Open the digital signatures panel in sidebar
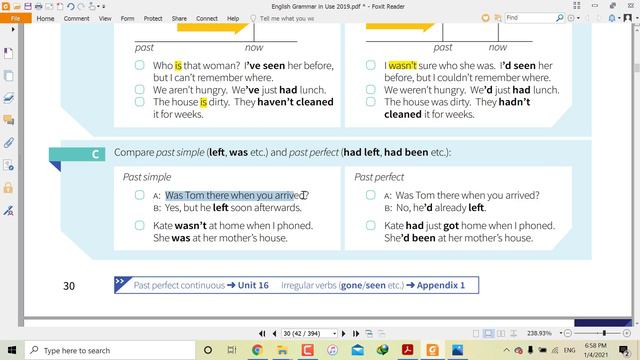This screenshot has height=360, width=640. (x=8, y=211)
